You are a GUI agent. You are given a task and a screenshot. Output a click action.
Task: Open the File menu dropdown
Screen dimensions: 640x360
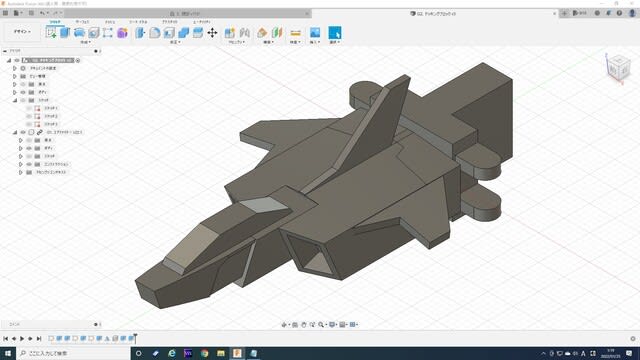tap(18, 13)
